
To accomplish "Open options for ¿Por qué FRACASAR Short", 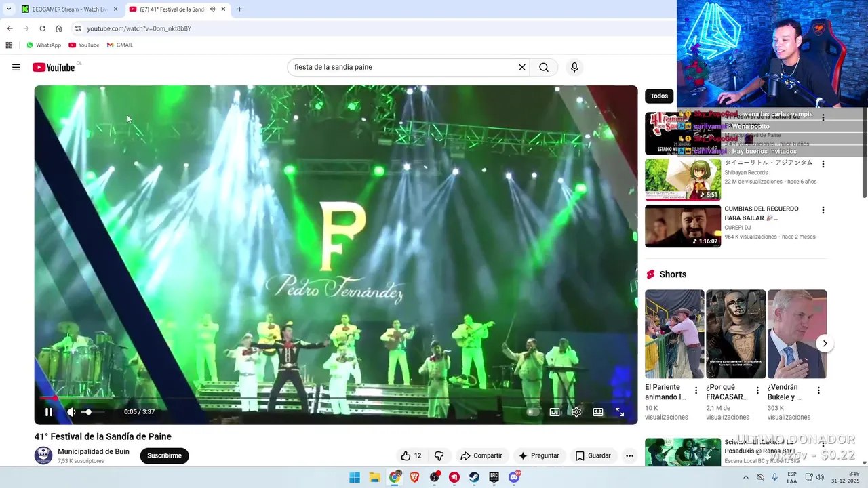I will pos(757,390).
